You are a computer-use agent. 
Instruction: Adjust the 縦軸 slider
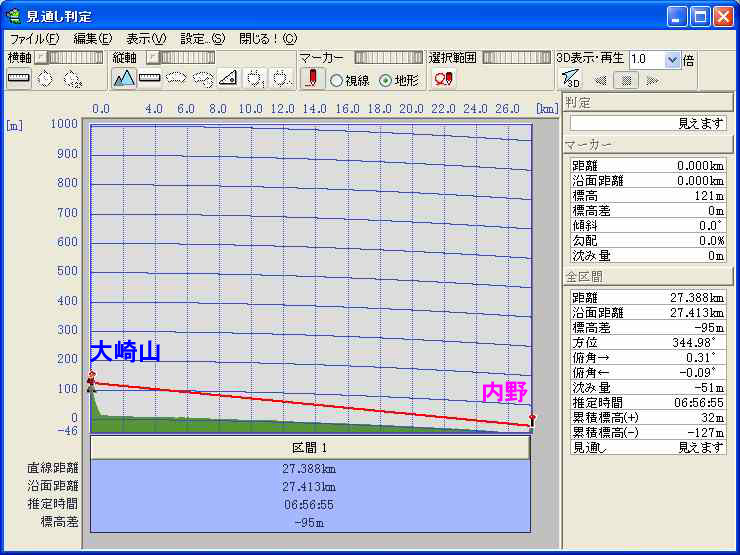(x=180, y=58)
